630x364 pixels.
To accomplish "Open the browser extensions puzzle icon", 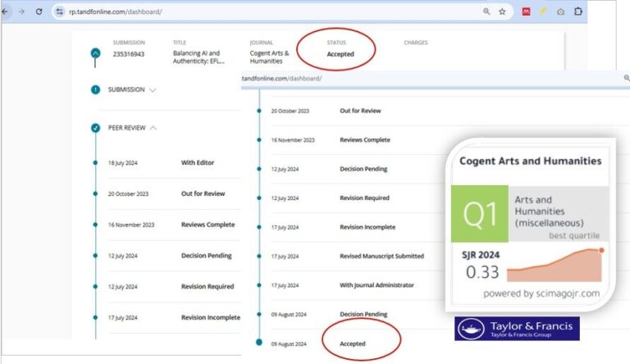I will 578,11.
